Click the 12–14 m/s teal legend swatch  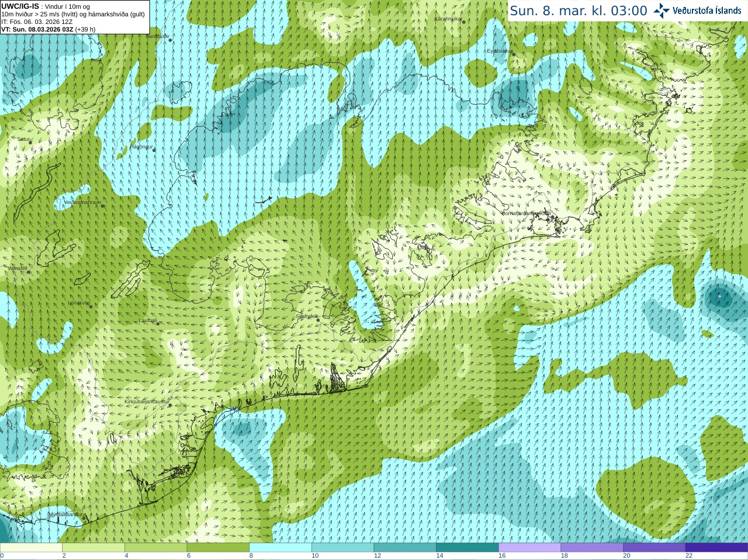tap(405, 547)
